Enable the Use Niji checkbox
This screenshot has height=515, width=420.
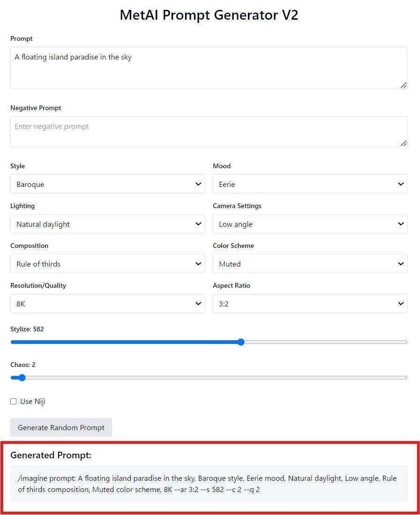tap(14, 402)
